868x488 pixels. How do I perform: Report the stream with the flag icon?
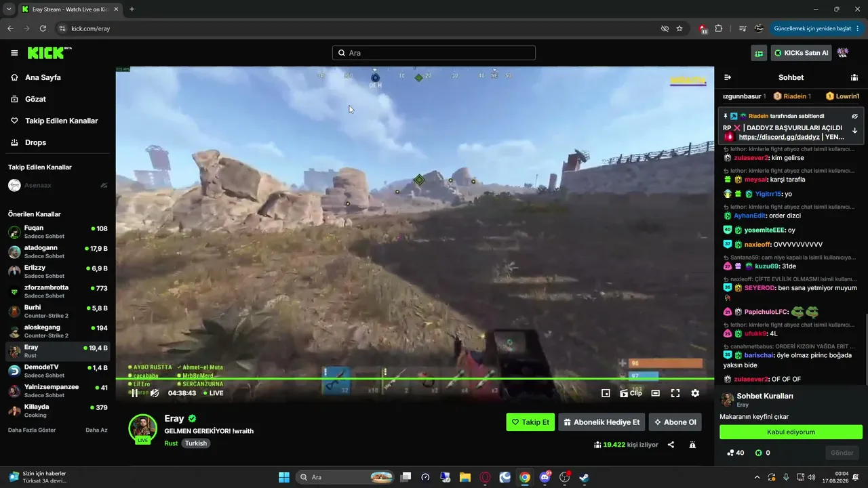[692, 445]
